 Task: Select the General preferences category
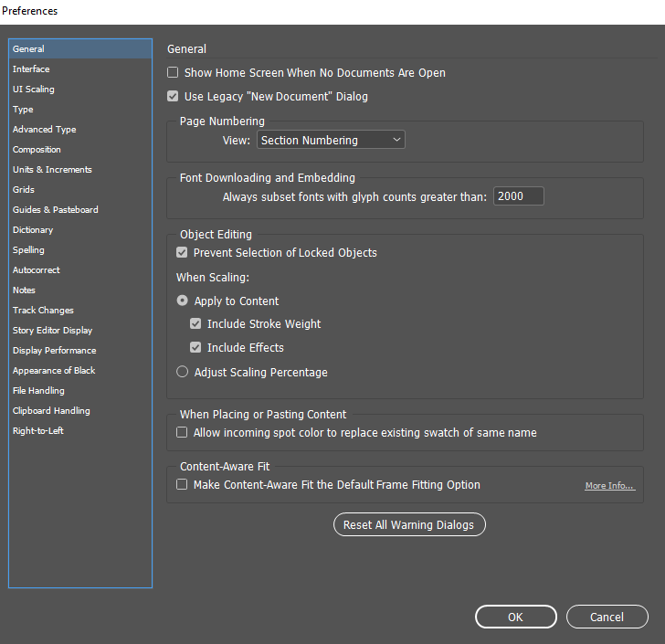click(x=80, y=48)
